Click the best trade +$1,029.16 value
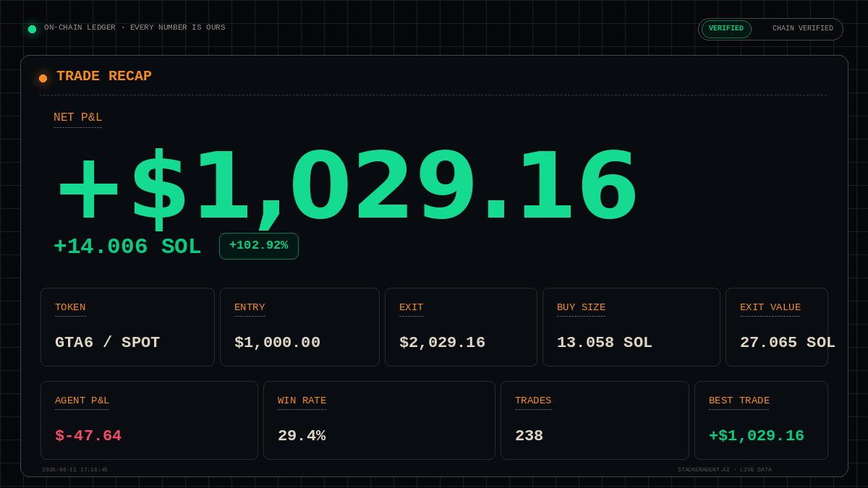This screenshot has width=868, height=488. click(757, 436)
